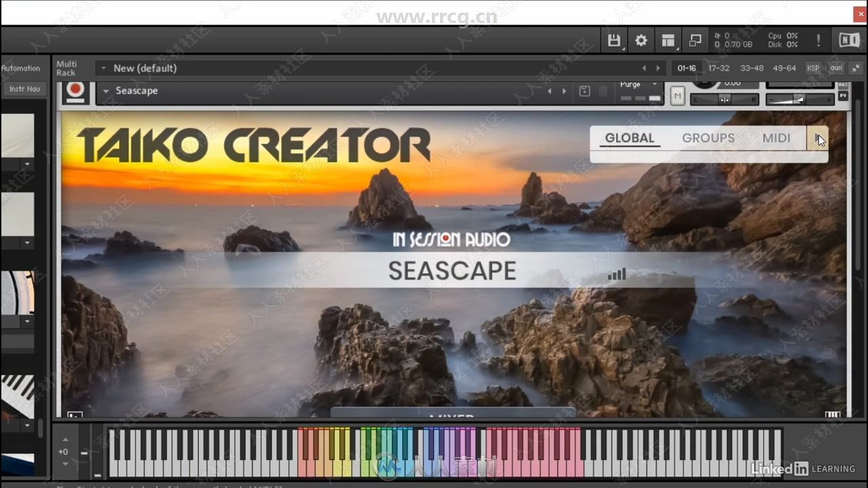Open the workspace layout panel icon
This screenshot has width=868, height=488.
coord(668,41)
